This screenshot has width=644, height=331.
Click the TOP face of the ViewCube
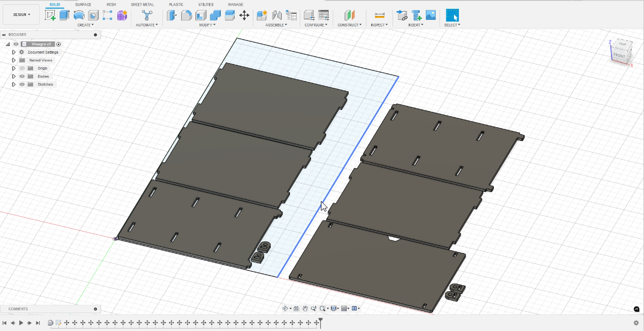click(x=622, y=44)
